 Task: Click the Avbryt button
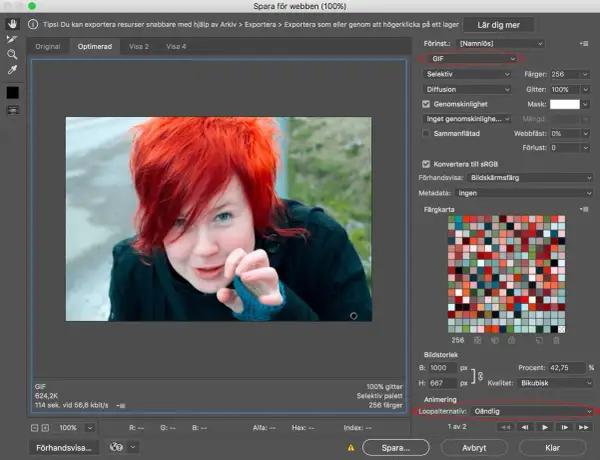click(474, 447)
